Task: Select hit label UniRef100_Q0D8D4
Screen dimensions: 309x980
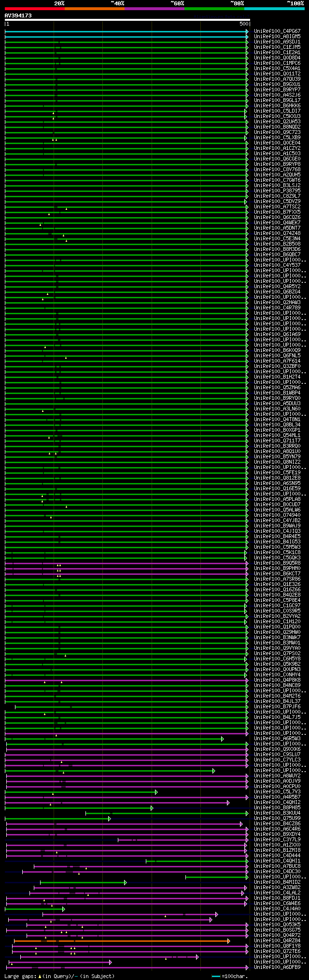Action: (x=277, y=58)
